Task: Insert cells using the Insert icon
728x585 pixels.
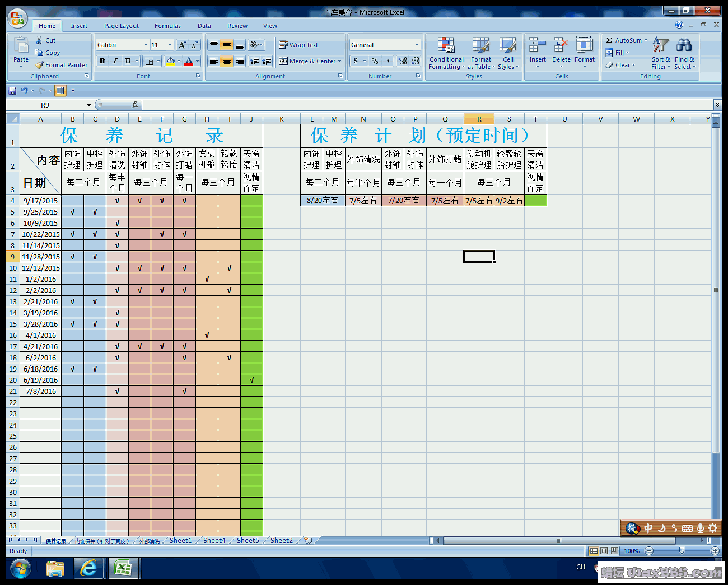Action: [538, 46]
